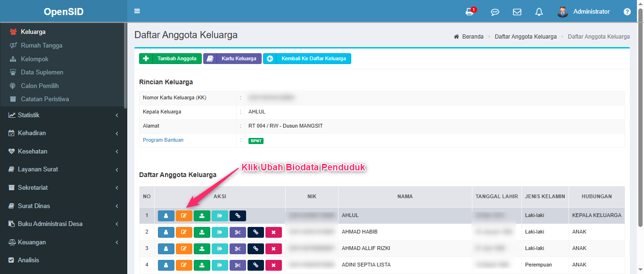644x274 pixels.
Task: Open the Administrator user dropdown
Action: coord(584,12)
